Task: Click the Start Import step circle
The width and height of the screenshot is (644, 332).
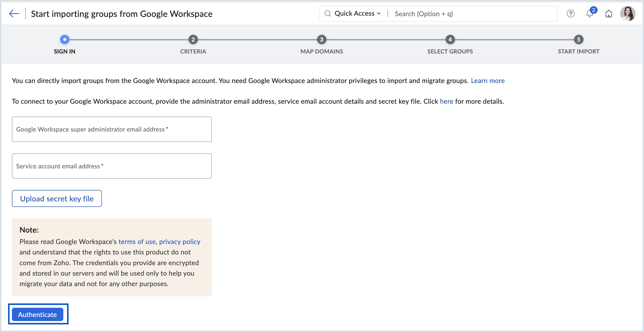Action: point(578,39)
